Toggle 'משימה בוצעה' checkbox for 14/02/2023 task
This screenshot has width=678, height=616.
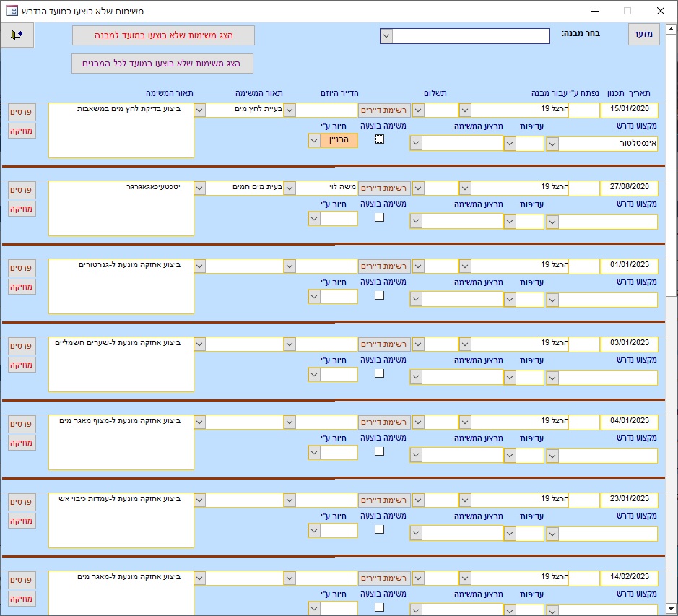point(379,607)
